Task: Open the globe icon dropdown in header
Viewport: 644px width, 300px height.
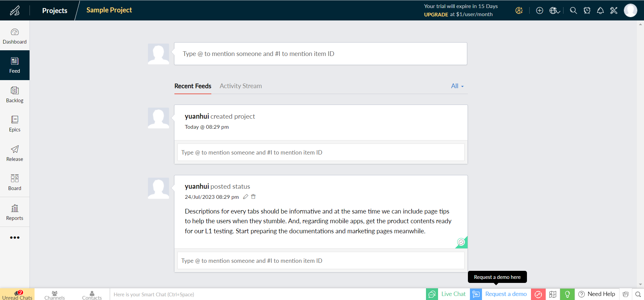Action: 554,11
